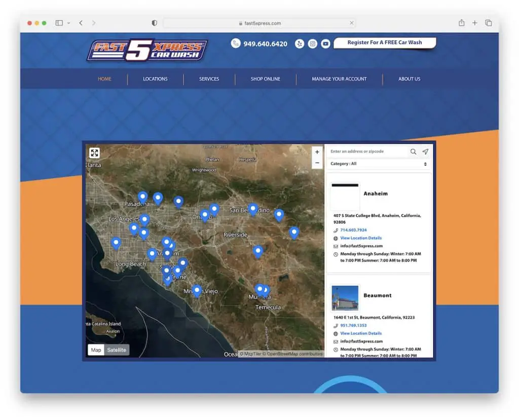This screenshot has height=420, width=519.
Task: Click Anaheim info@fast5xpress.com email
Action: coord(361,246)
